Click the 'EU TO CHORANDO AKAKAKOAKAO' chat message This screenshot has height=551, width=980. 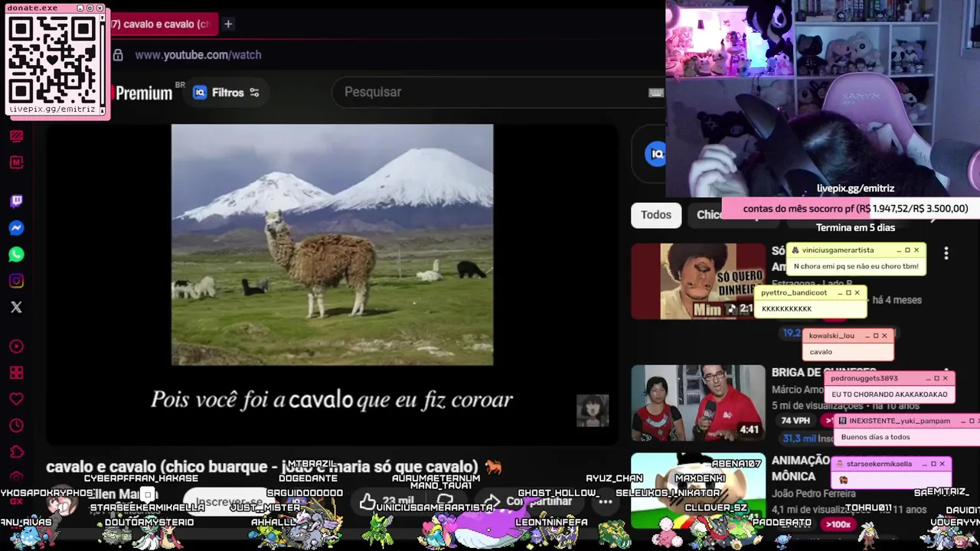[x=889, y=394]
